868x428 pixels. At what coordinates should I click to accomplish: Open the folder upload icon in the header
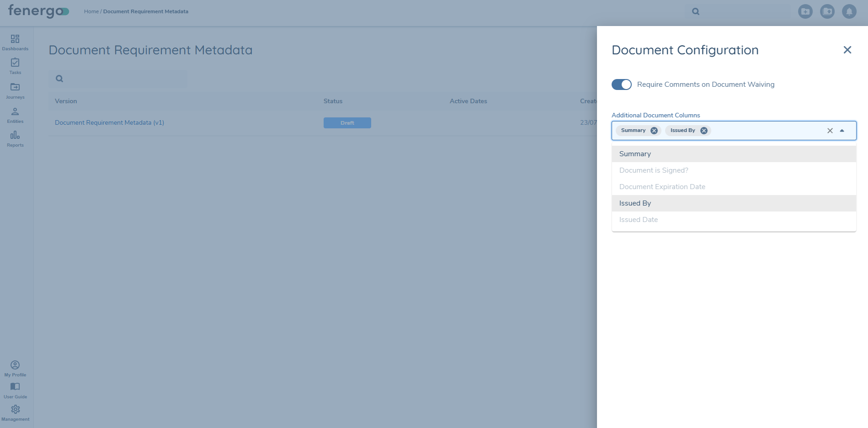pos(827,11)
